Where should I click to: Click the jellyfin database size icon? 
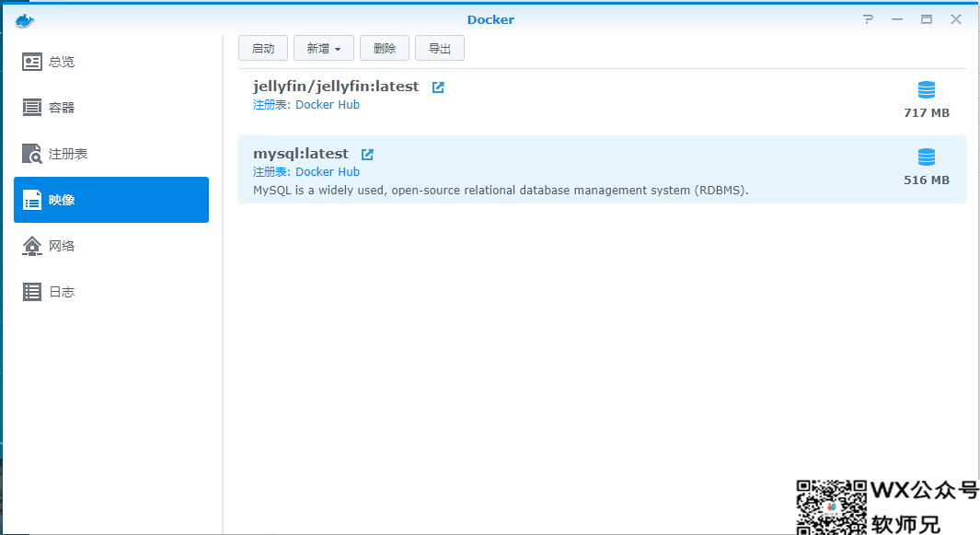point(927,90)
